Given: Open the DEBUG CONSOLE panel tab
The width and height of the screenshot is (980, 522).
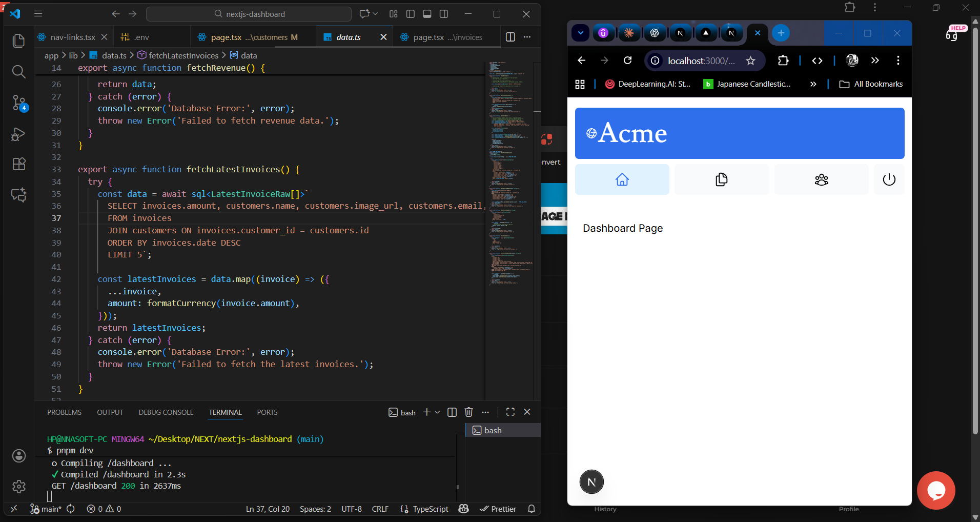Looking at the screenshot, I should [x=166, y=412].
